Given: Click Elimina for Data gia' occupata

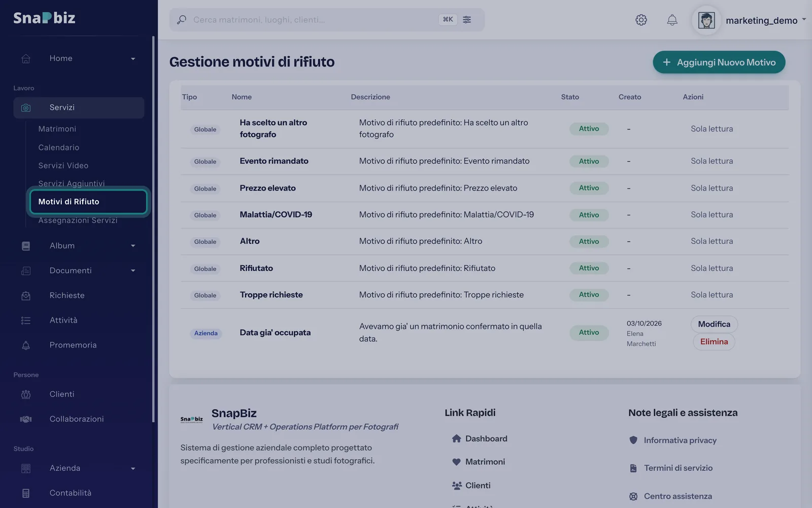Looking at the screenshot, I should (714, 342).
